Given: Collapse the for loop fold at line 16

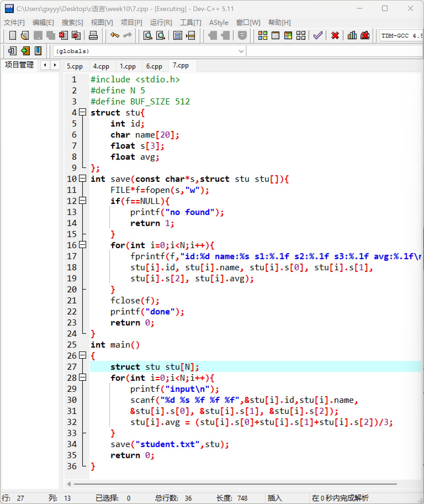Looking at the screenshot, I should pyautogui.click(x=83, y=245).
